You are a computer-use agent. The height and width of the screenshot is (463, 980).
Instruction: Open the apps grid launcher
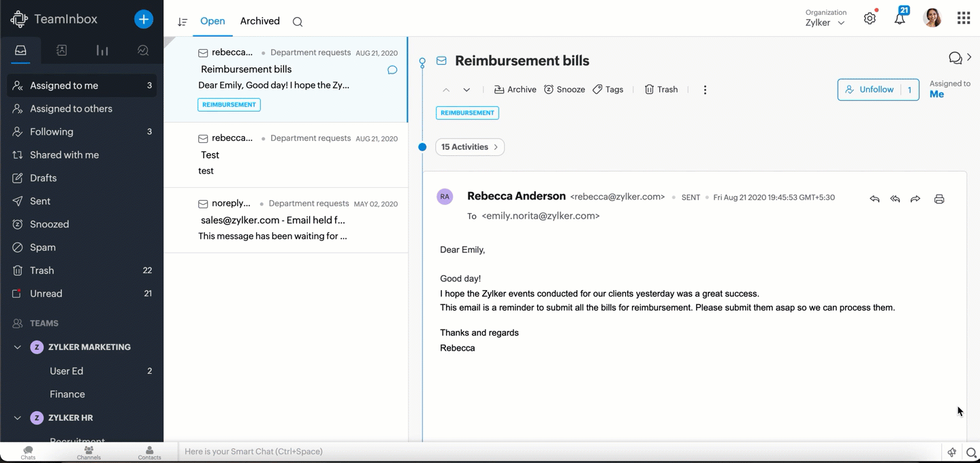coord(963,18)
